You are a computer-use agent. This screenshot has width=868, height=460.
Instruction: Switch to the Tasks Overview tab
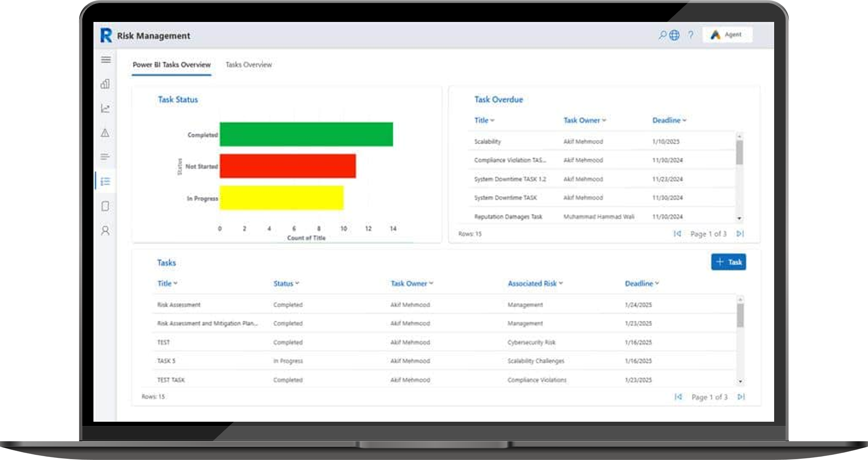pyautogui.click(x=248, y=65)
